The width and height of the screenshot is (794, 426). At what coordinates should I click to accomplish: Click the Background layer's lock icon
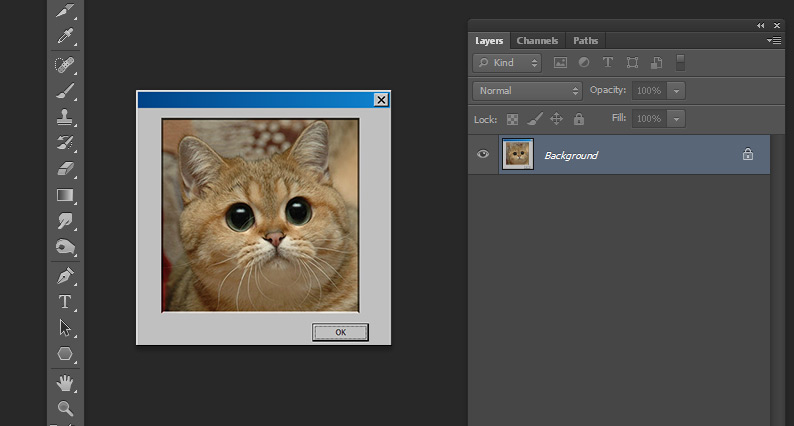point(748,154)
